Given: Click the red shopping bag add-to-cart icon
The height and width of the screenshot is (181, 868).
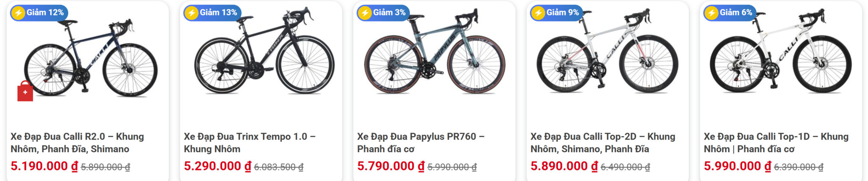Looking at the screenshot, I should (x=25, y=91).
